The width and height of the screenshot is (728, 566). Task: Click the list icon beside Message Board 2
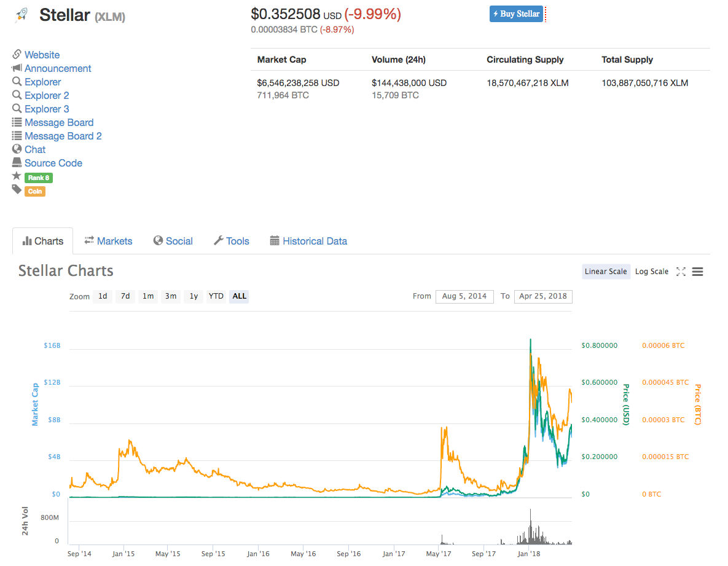(x=17, y=136)
